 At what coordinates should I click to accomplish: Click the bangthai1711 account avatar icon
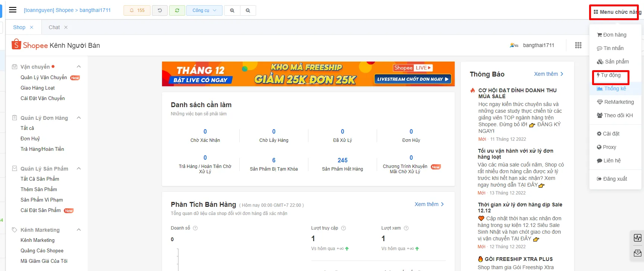[x=514, y=45]
